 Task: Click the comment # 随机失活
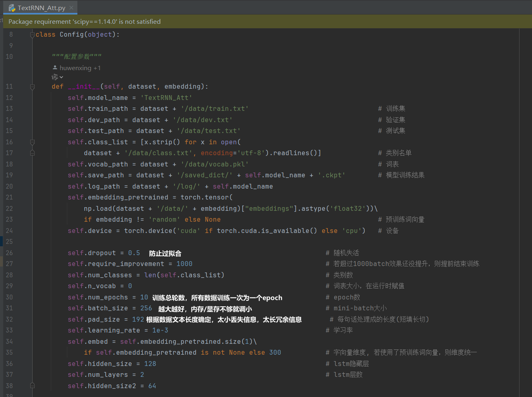pos(342,253)
